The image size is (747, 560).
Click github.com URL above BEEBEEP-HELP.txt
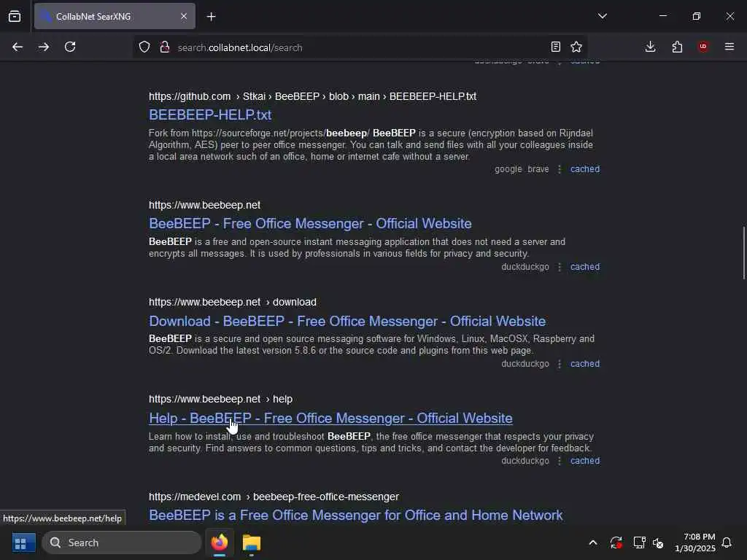pos(312,96)
